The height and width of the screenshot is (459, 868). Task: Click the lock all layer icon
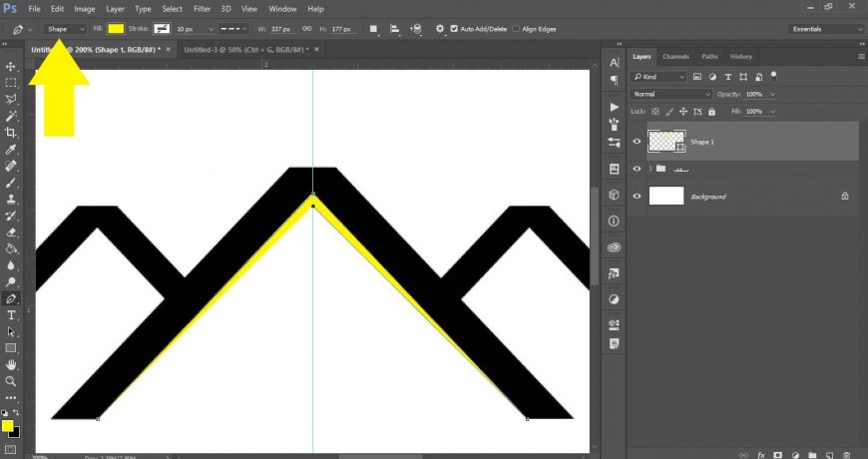click(x=709, y=111)
